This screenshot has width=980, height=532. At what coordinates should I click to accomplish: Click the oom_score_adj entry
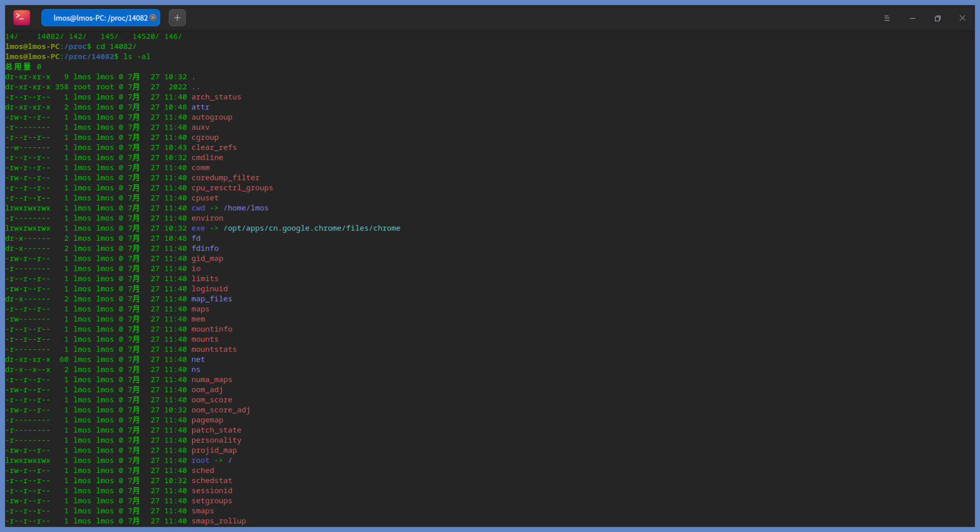221,410
